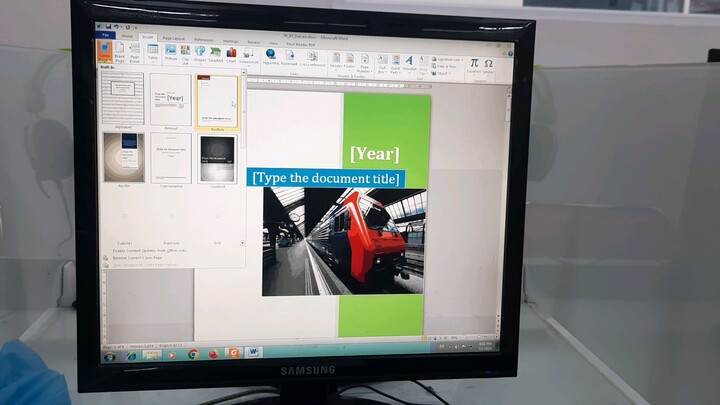Insert a Hyperlink
Viewport: 720px width, 405px height.
[x=271, y=57]
